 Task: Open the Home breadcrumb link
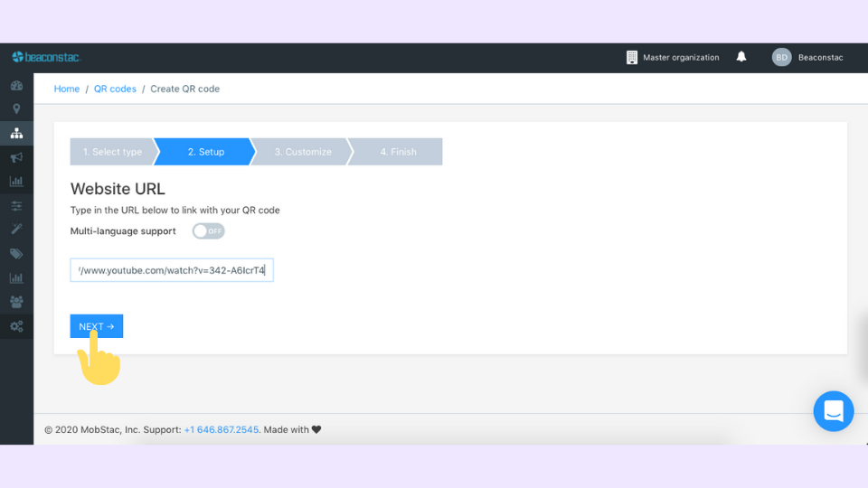pos(66,89)
